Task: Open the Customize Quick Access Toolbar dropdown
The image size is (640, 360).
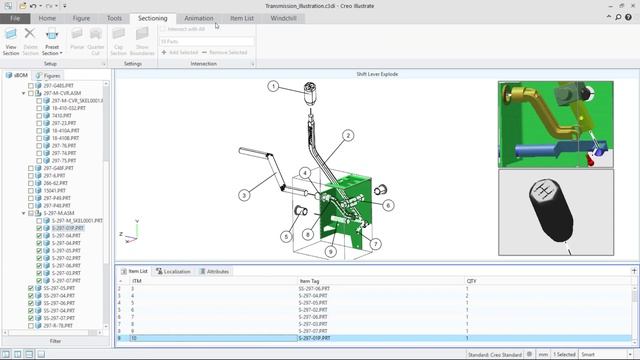Action: pos(64,6)
